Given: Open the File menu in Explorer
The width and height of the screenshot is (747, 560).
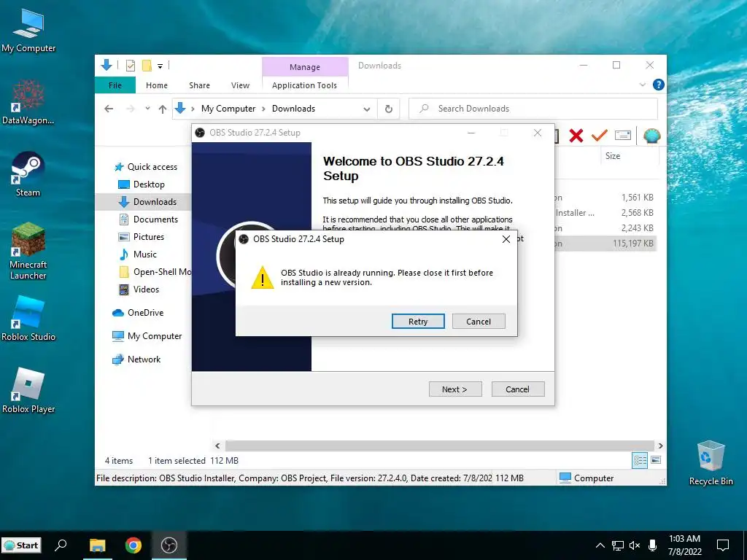Looking at the screenshot, I should pos(115,85).
